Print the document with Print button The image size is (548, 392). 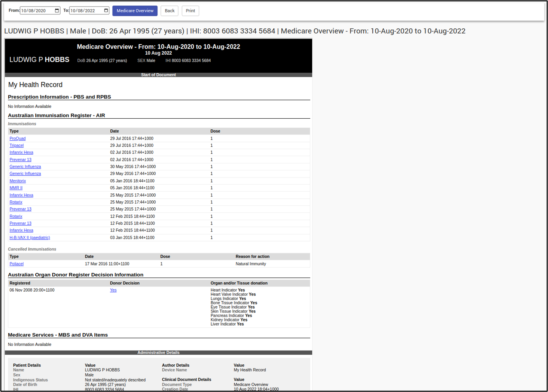click(x=190, y=11)
